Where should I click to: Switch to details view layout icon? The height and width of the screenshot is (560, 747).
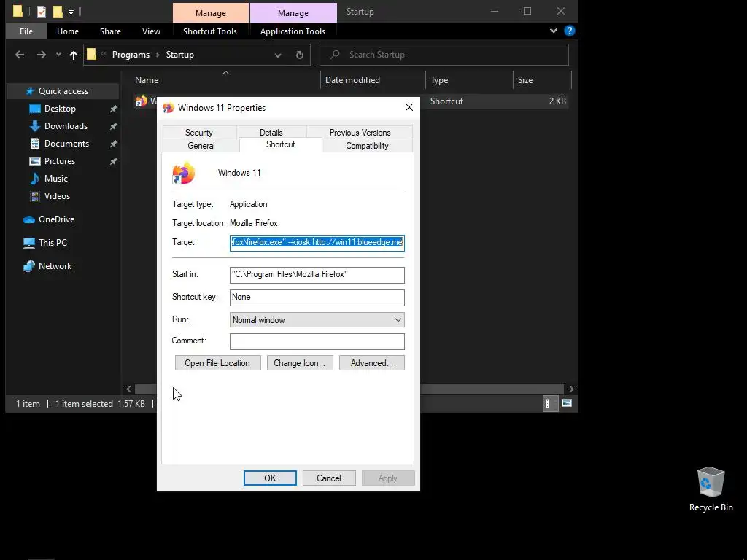point(550,404)
